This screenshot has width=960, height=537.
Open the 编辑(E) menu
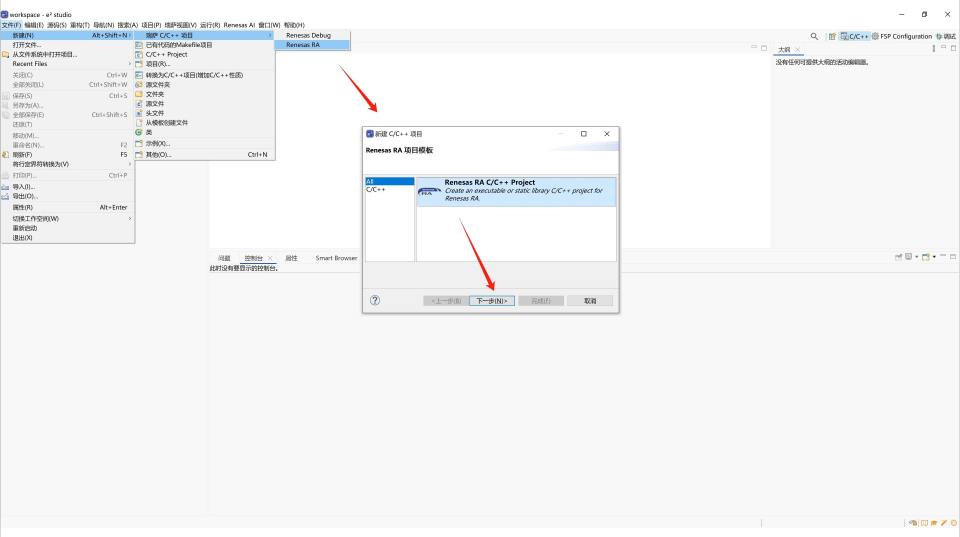point(34,25)
